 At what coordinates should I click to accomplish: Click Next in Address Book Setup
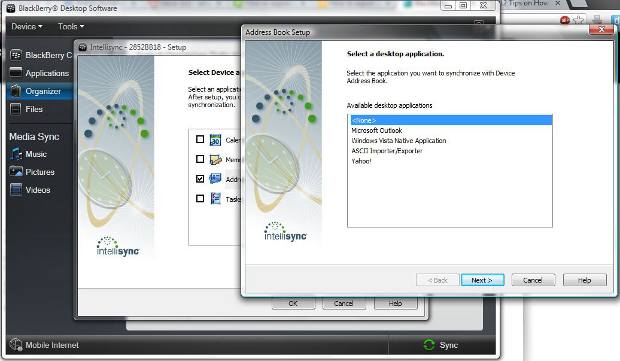482,280
